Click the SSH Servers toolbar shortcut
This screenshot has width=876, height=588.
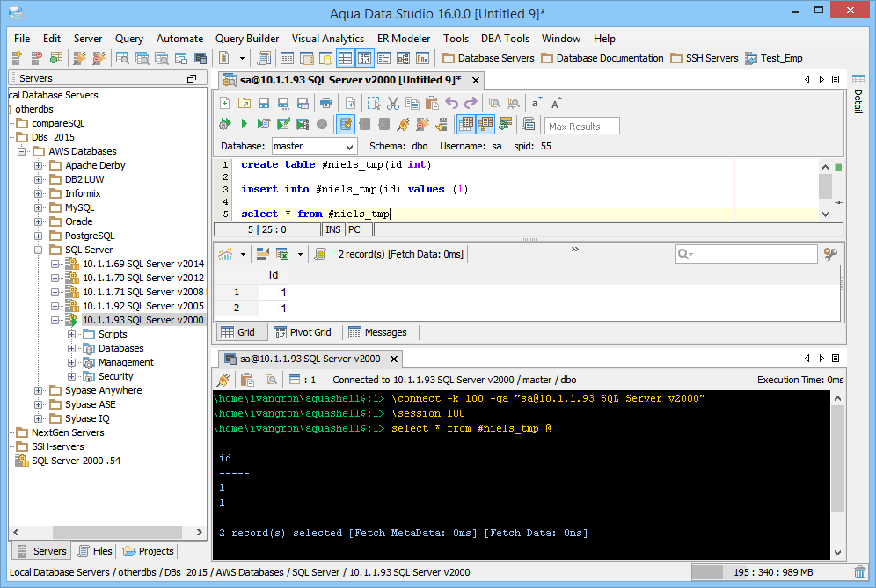704,58
